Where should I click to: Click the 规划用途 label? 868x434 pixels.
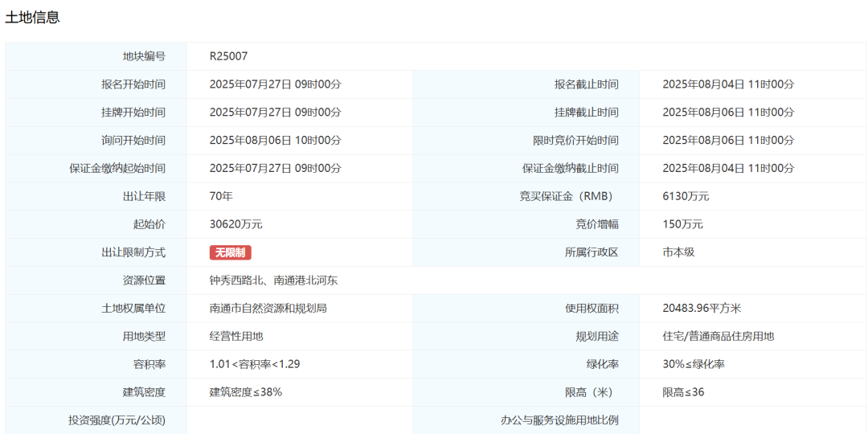pyautogui.click(x=596, y=336)
